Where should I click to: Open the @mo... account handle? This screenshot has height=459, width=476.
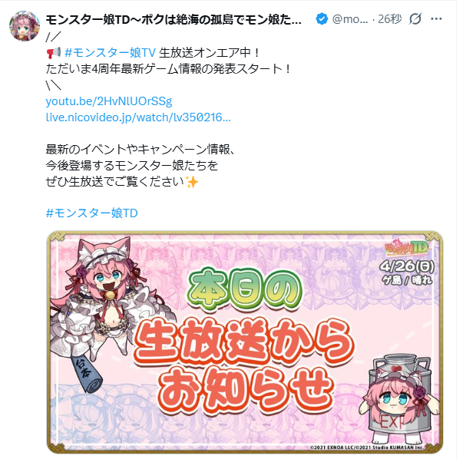350,19
